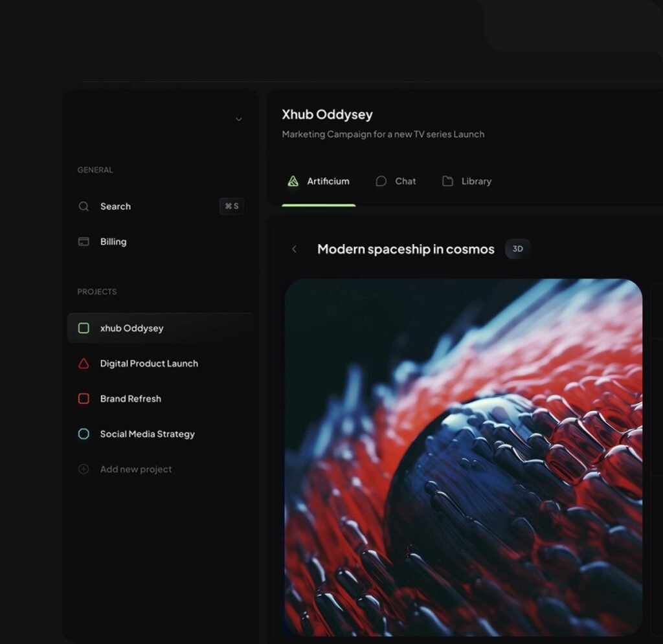Screen dimensions: 663x644
Task: Click the Chat speech bubble icon
Action: [x=382, y=181]
